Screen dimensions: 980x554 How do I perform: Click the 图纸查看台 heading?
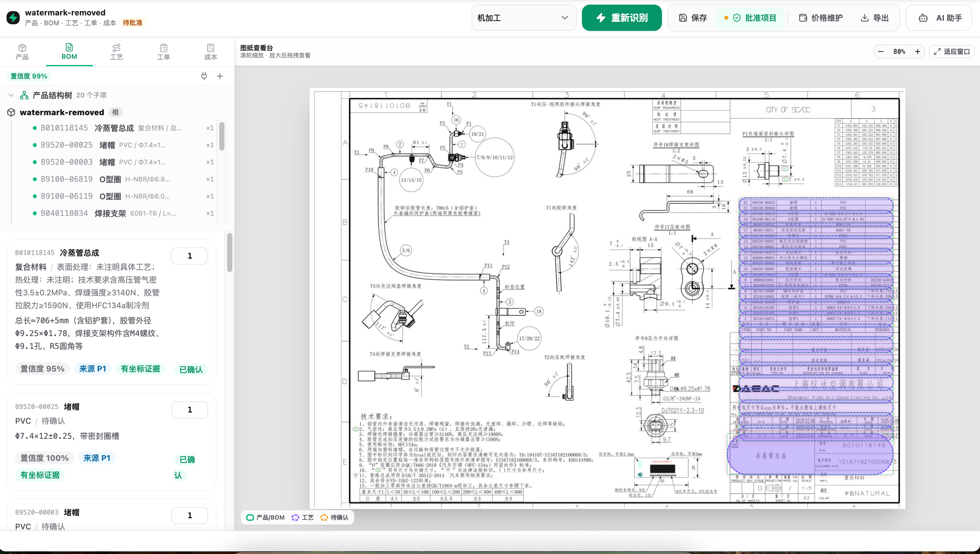click(257, 48)
